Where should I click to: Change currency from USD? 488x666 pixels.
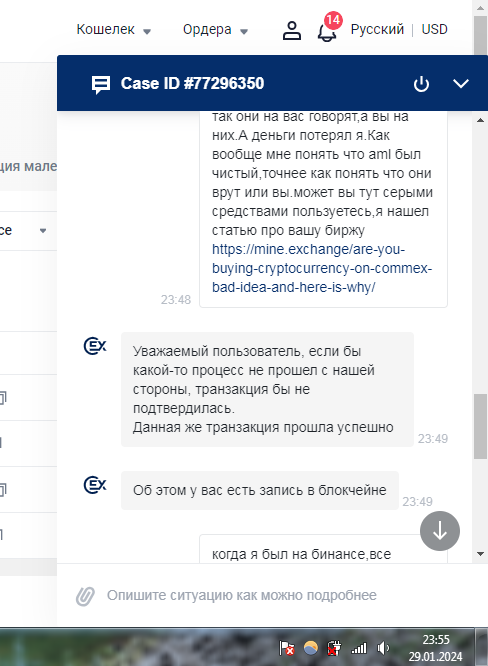434,29
